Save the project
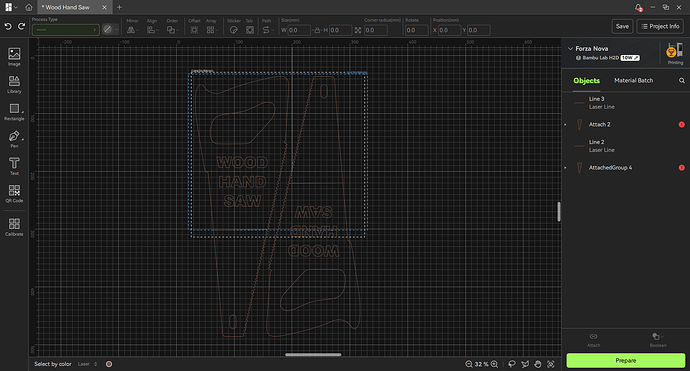This screenshot has width=690, height=371. [622, 26]
